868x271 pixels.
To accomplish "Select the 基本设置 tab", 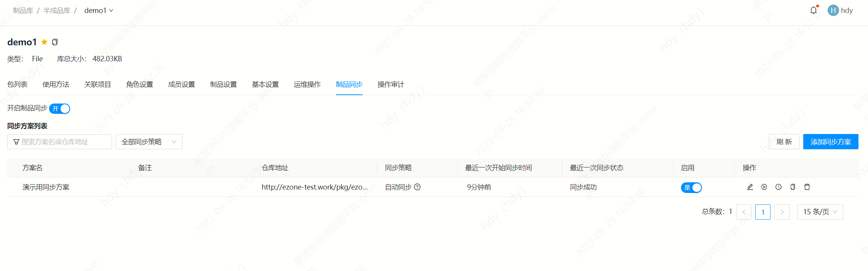I will pyautogui.click(x=265, y=84).
